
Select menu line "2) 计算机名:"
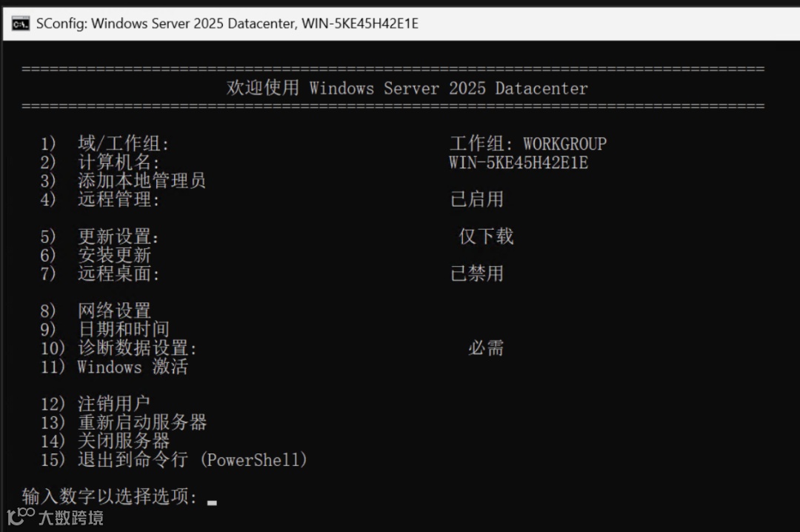pos(100,162)
